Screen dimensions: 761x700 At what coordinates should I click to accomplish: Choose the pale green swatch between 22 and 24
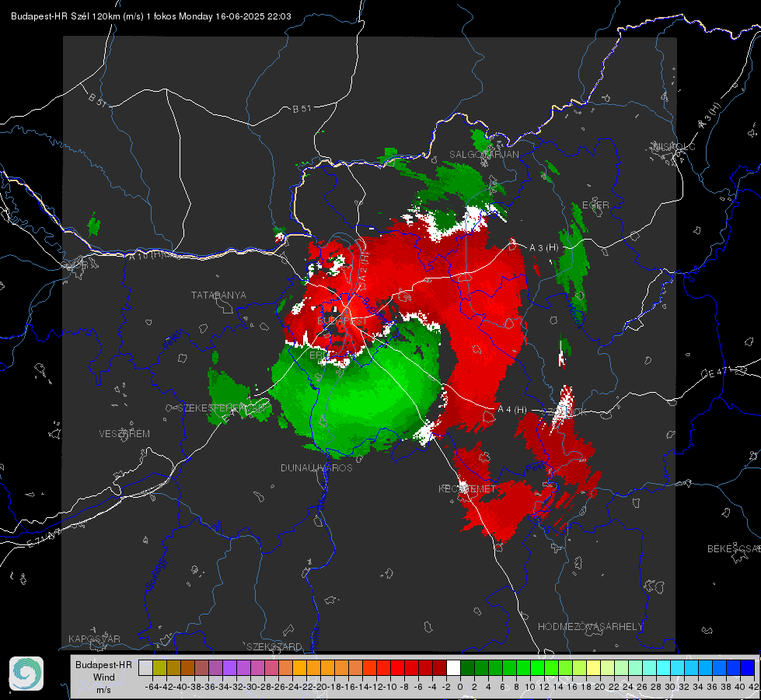[x=621, y=667]
